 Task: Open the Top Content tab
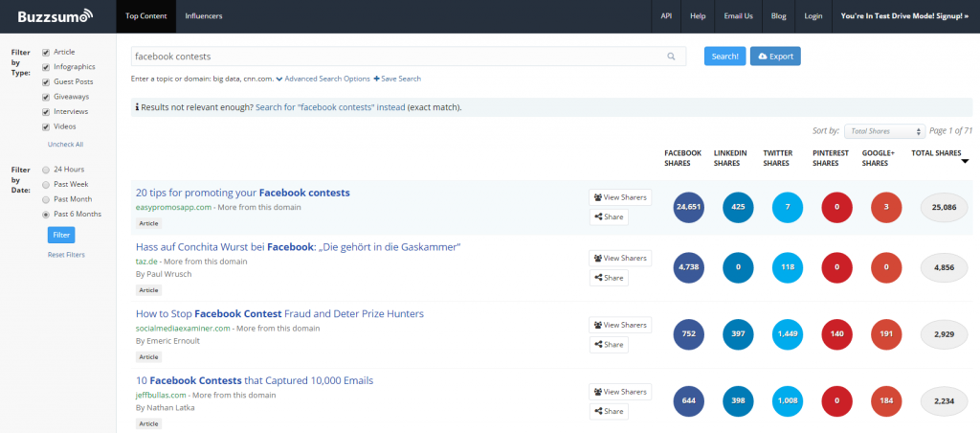click(x=146, y=16)
